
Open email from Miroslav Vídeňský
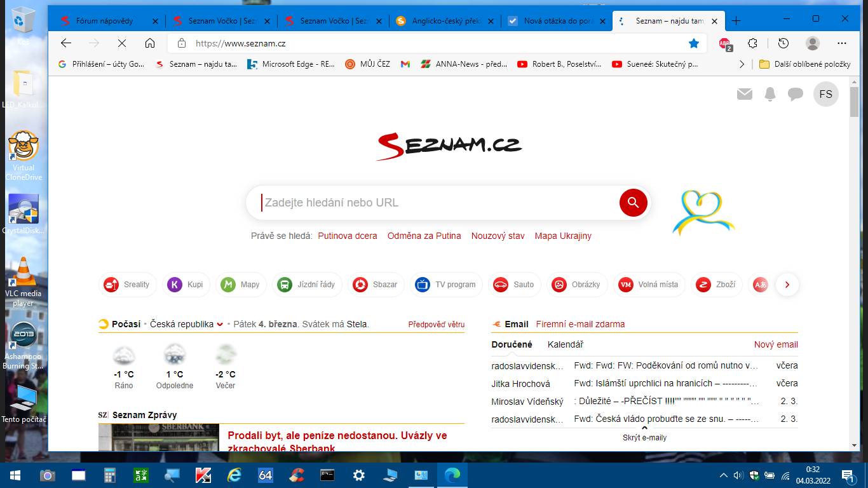pyautogui.click(x=644, y=402)
